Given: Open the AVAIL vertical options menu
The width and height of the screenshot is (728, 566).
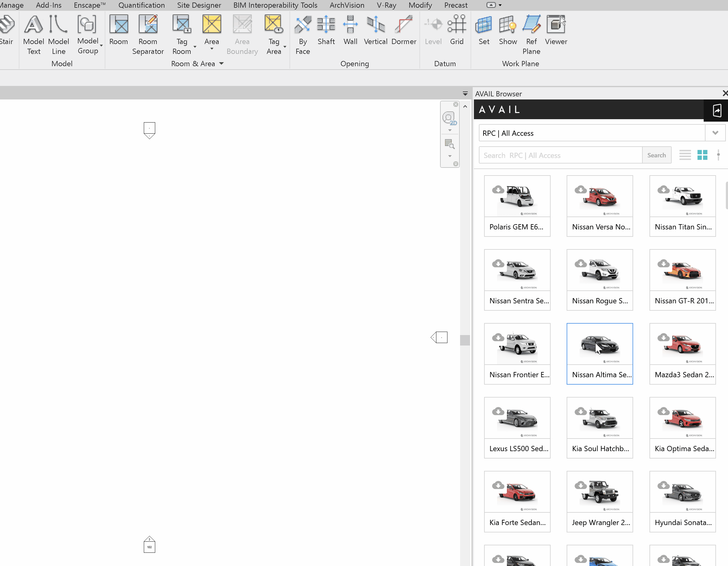Looking at the screenshot, I should pos(718,155).
